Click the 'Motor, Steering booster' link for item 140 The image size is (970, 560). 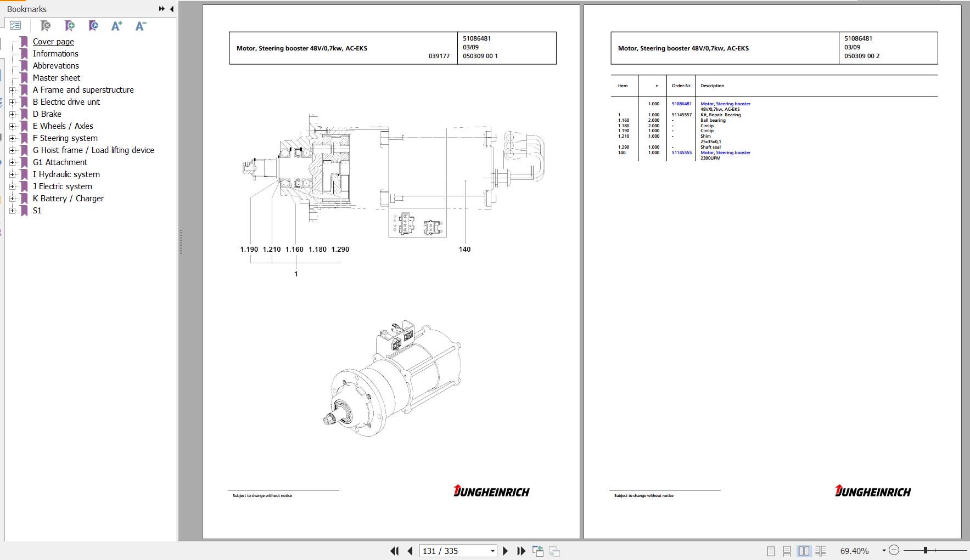coord(725,152)
